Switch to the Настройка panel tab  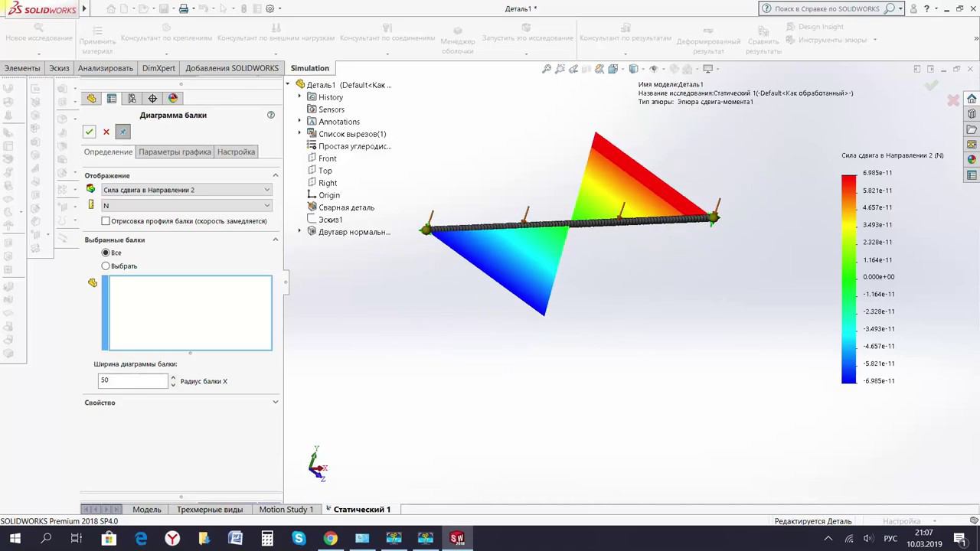[x=236, y=152]
